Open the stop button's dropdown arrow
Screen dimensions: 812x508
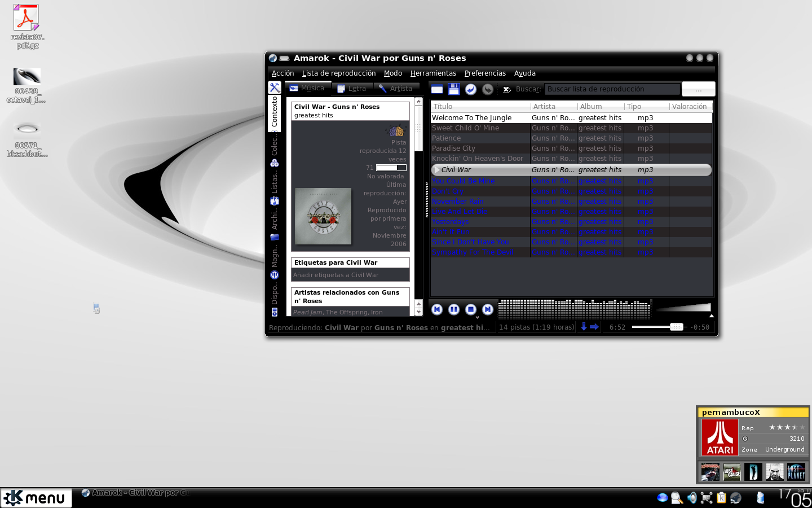(x=477, y=317)
